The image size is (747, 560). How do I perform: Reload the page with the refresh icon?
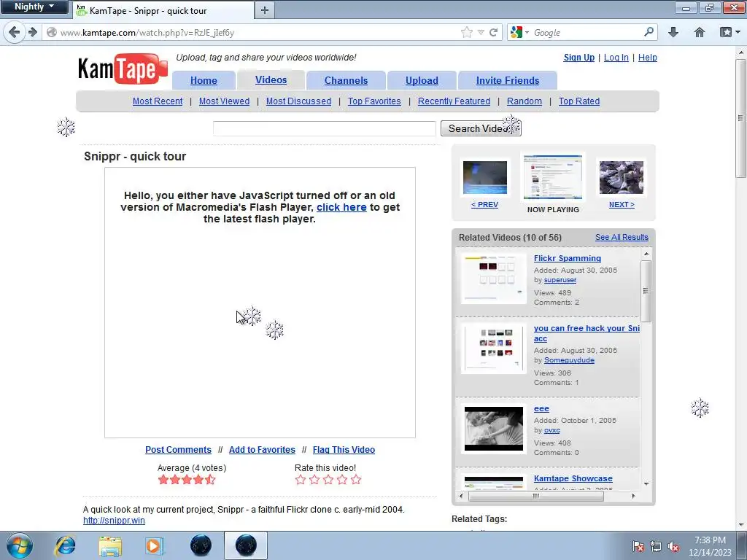[x=494, y=32]
